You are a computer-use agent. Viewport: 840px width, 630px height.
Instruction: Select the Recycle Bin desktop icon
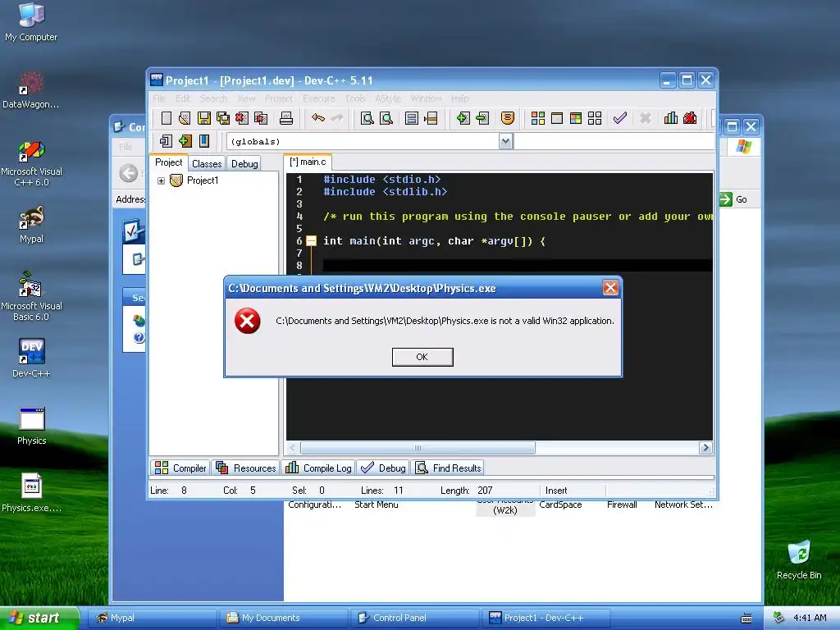click(799, 559)
